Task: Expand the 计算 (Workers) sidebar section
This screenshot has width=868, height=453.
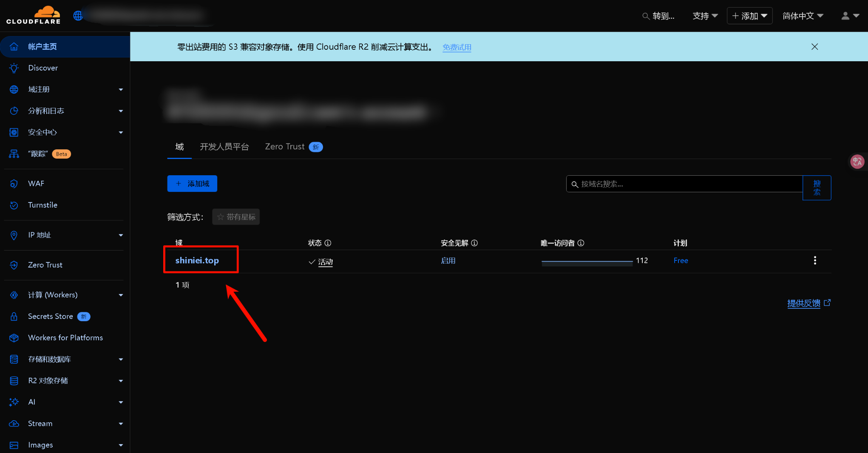Action: tap(121, 295)
